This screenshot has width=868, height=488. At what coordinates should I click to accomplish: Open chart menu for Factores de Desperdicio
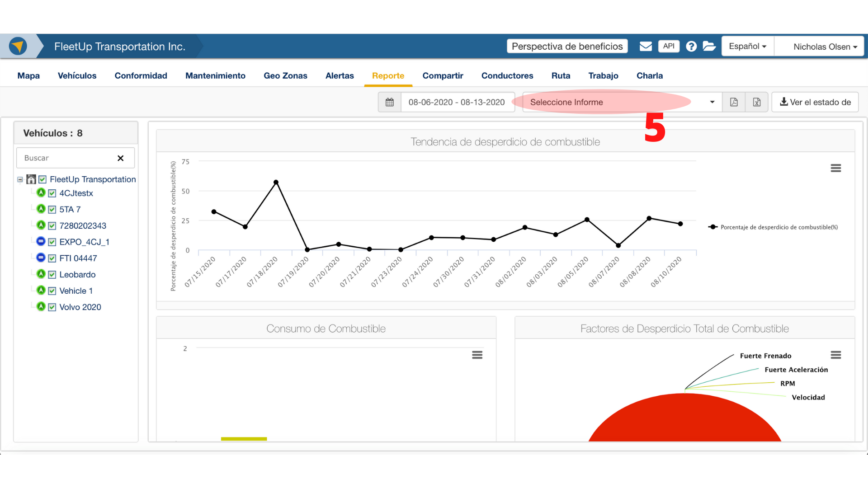[x=836, y=355]
